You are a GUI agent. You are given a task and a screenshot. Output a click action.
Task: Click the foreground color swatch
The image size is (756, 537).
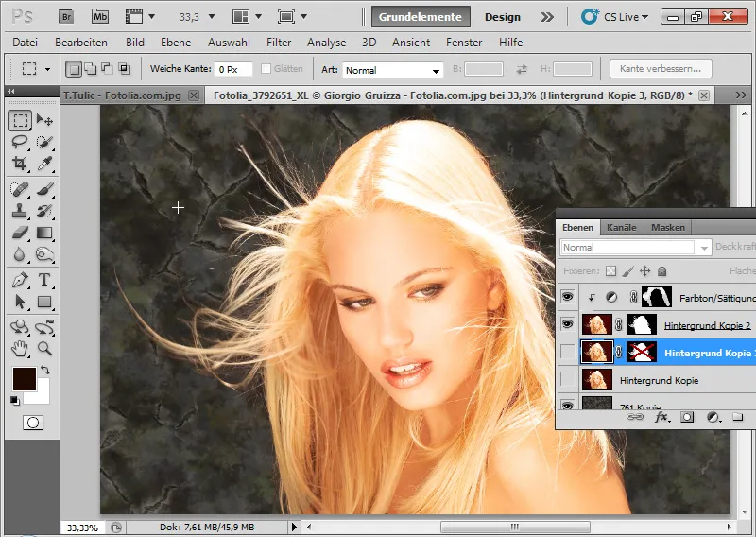point(25,379)
